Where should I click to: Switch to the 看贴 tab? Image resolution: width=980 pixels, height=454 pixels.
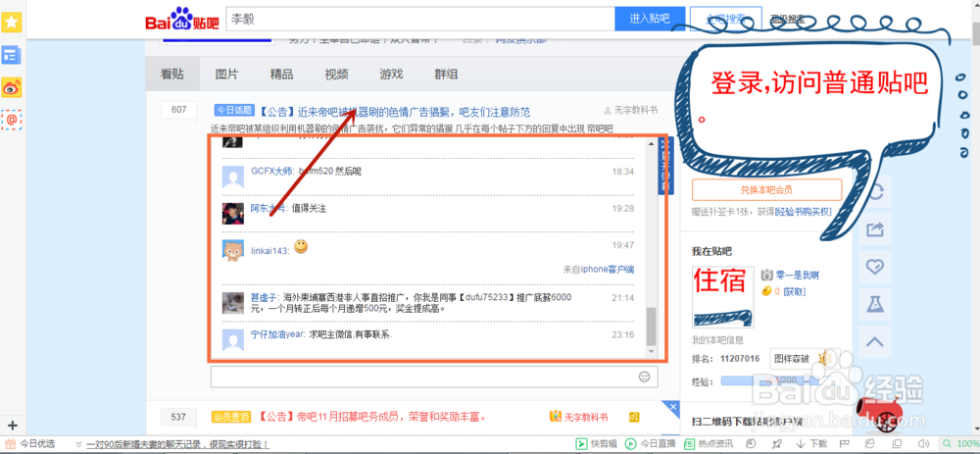click(172, 75)
